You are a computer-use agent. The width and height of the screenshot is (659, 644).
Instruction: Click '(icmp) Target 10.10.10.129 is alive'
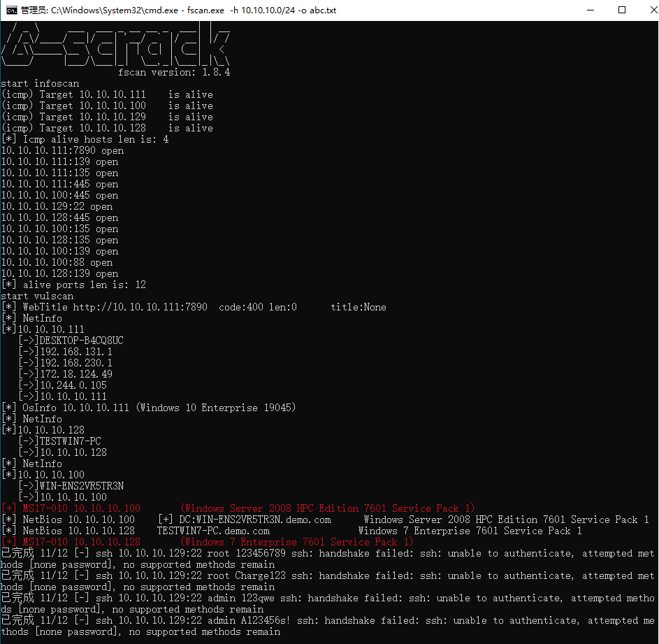(x=107, y=117)
